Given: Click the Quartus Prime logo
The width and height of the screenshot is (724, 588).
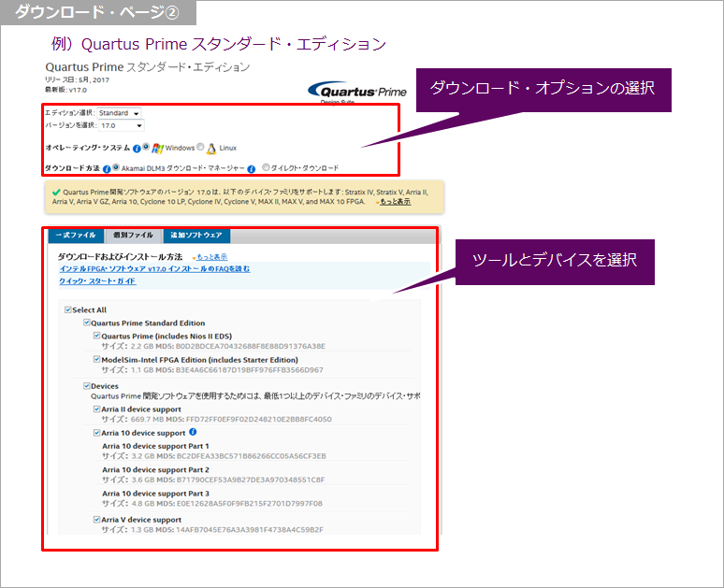Looking at the screenshot, I should (x=357, y=92).
